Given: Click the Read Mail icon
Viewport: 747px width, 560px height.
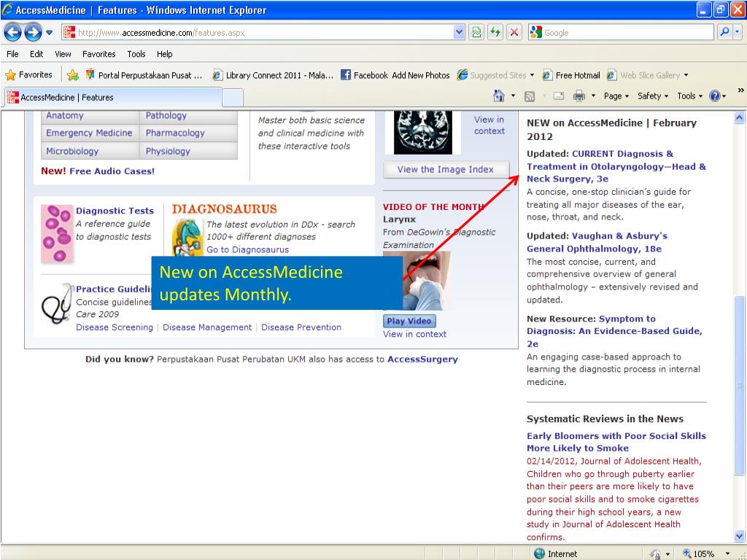Looking at the screenshot, I should click(559, 96).
